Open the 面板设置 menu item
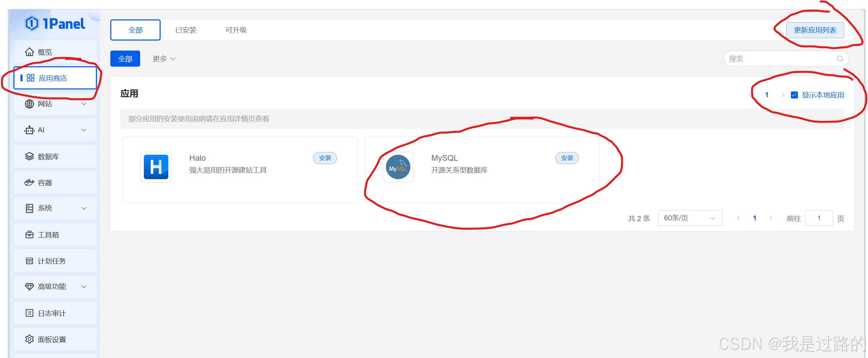Screen dimensions: 868x358 (55, 339)
